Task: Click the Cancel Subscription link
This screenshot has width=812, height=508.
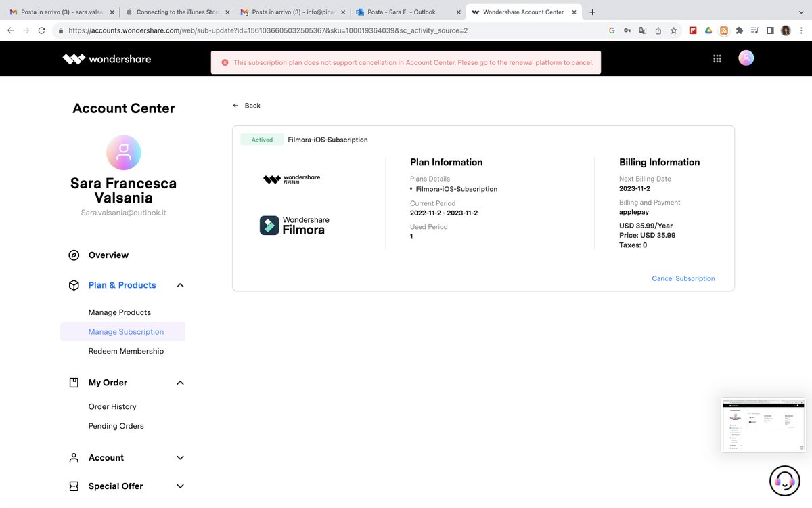Action: click(x=683, y=278)
